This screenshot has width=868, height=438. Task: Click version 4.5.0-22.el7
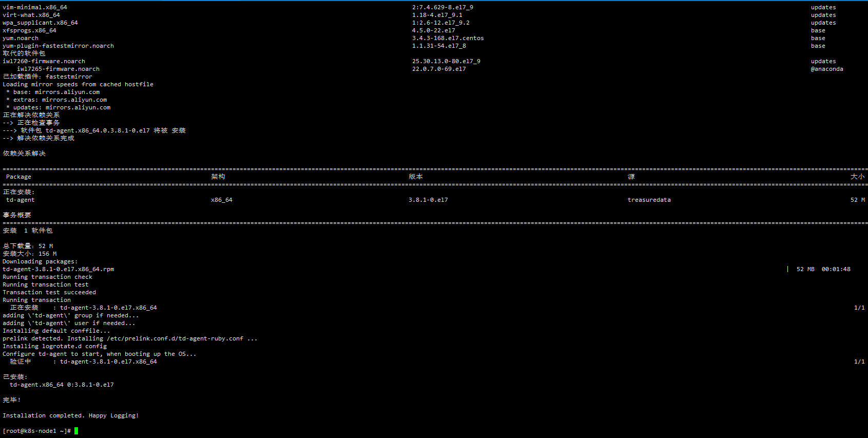434,30
